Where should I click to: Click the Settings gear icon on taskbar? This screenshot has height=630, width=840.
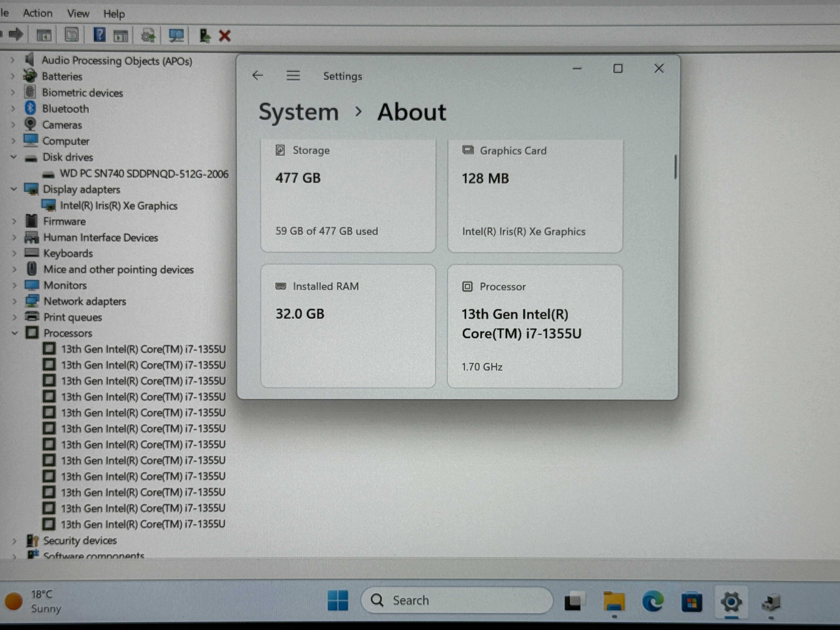(x=731, y=601)
